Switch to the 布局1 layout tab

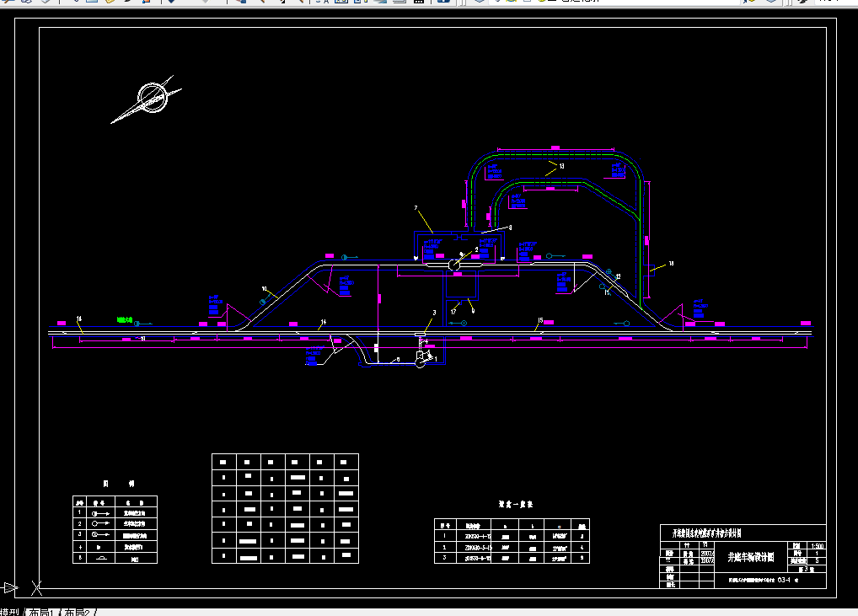[41, 612]
